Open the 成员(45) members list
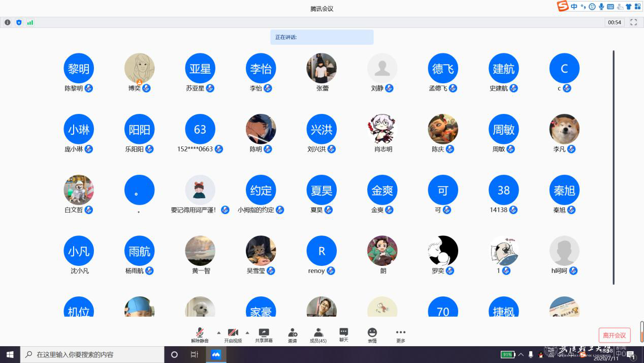This screenshot has width=644, height=363. click(318, 334)
